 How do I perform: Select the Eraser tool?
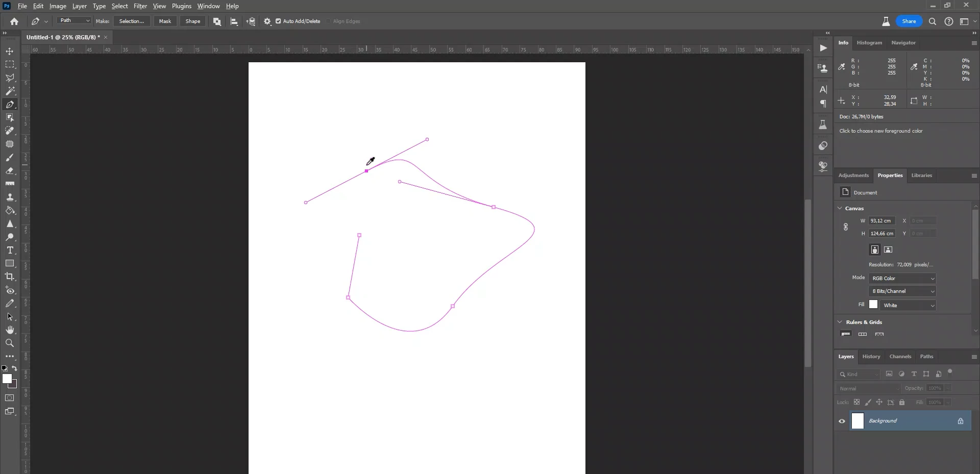point(10,171)
